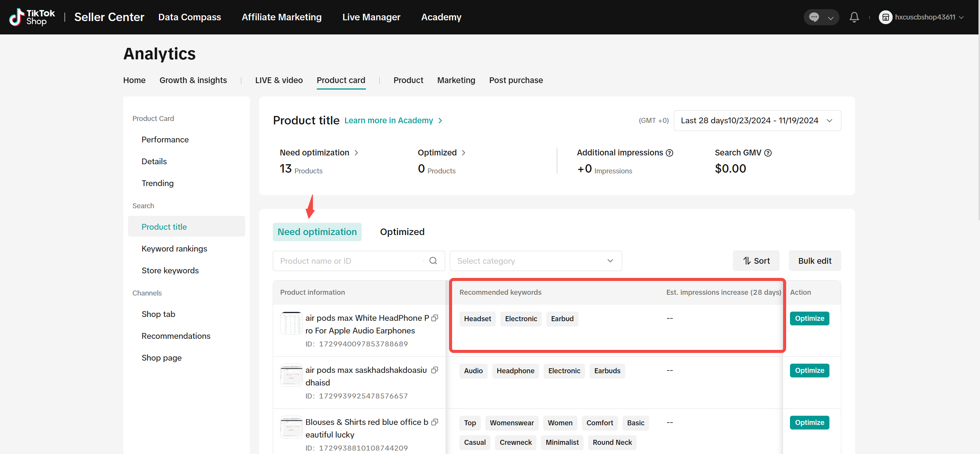Screen dimensions: 980x454
Task: Click Bulk edit button
Action: coord(814,261)
